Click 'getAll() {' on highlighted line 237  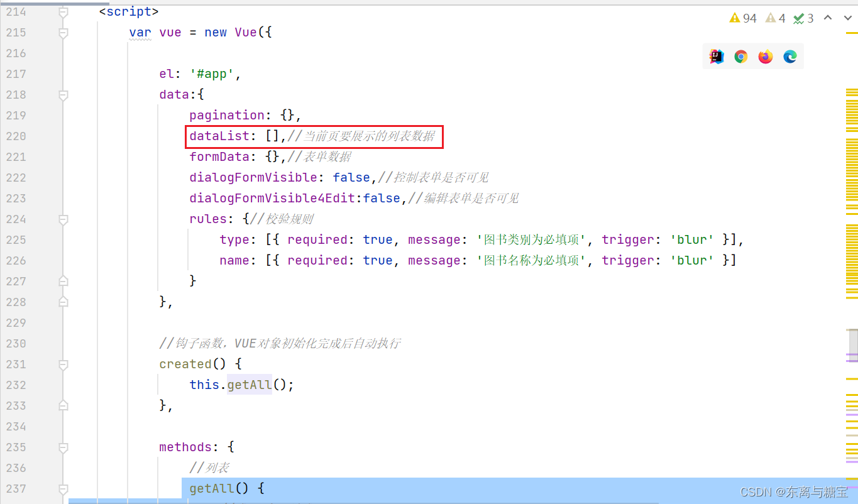coord(227,489)
